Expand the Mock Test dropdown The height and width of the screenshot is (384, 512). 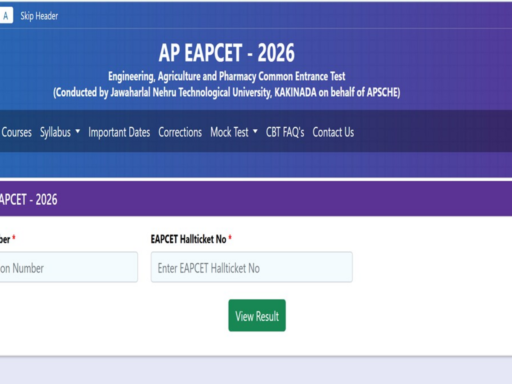click(x=234, y=132)
